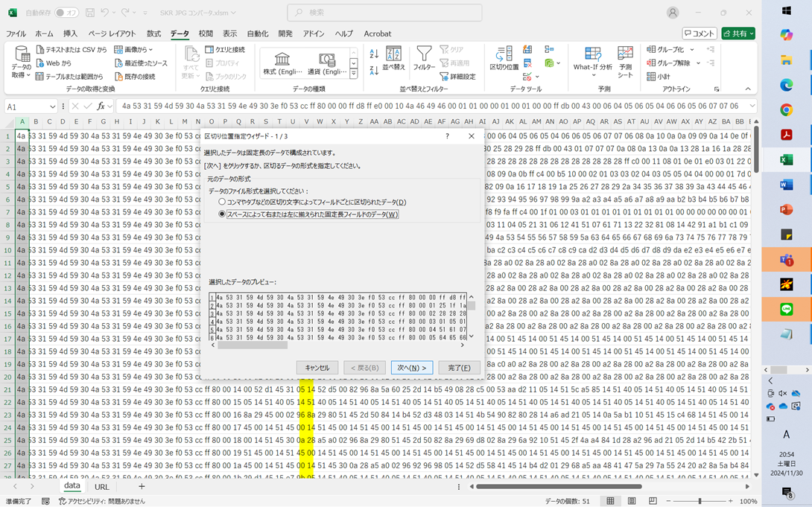Screen dimensions: 812x507
Task: Expand the Name Box dropdown for A1
Action: point(52,106)
